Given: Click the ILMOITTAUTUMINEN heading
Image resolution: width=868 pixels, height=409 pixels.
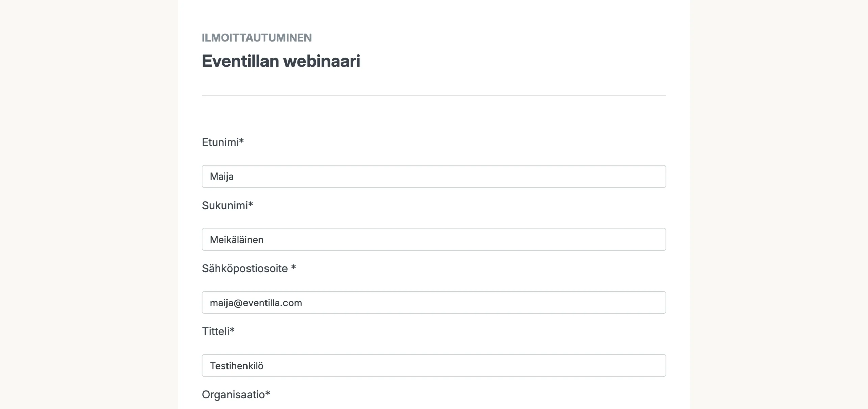Looking at the screenshot, I should click(x=257, y=38).
